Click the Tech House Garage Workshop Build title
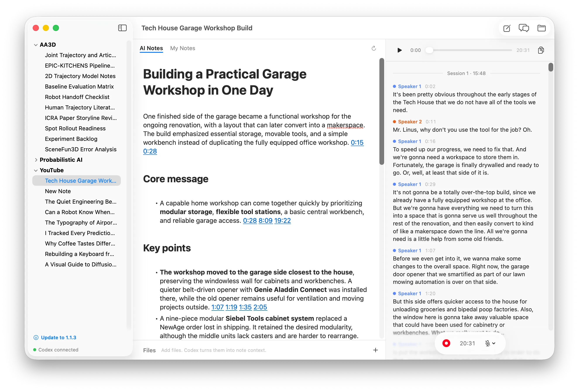This screenshot has height=392, width=579. click(197, 28)
